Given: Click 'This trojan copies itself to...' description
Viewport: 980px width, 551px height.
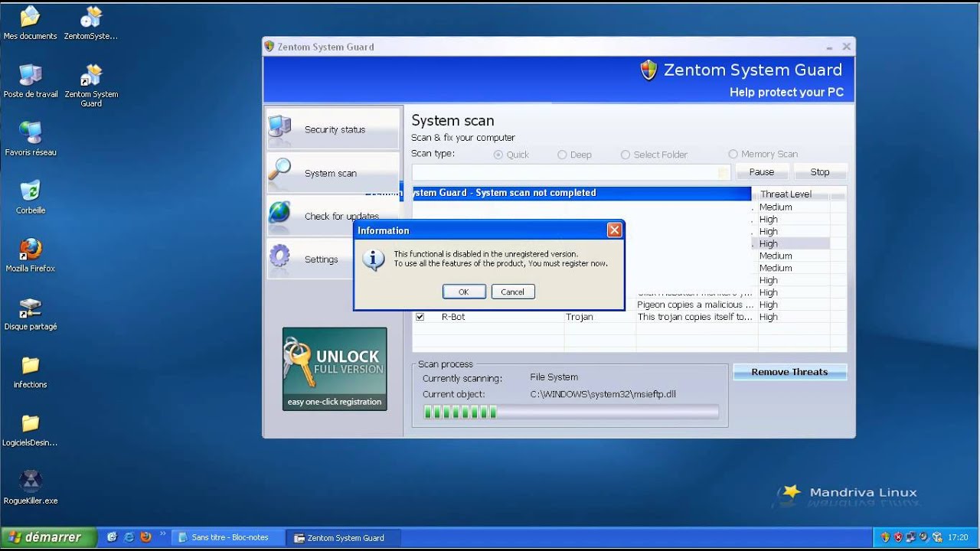Looking at the screenshot, I should [695, 317].
